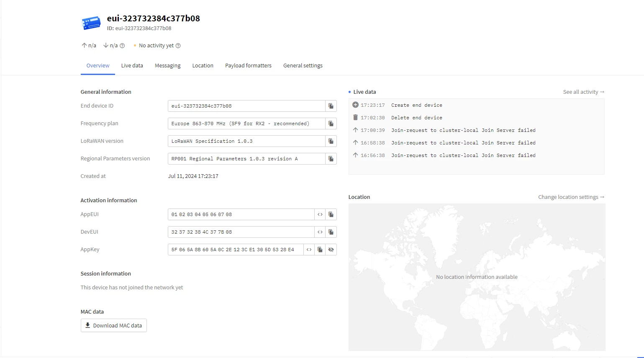Click the Regional Parameters version field
This screenshot has width=644, height=358.
pos(246,159)
